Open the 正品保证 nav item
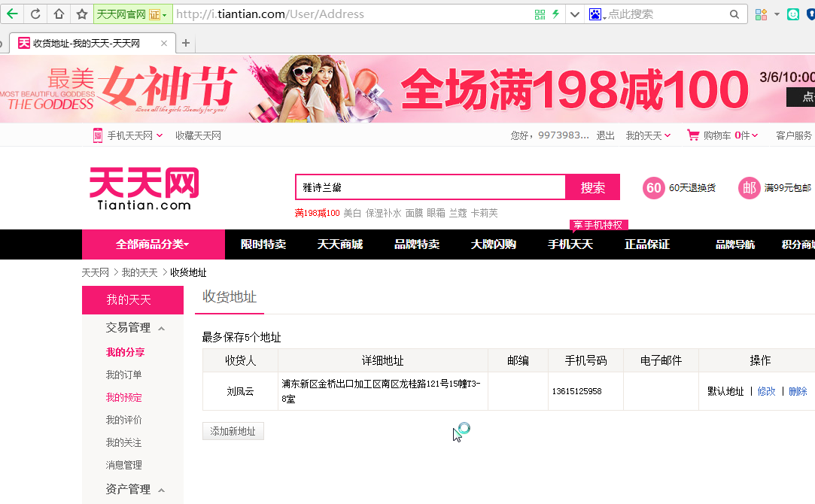Viewport: 815px width, 504px height. [647, 244]
